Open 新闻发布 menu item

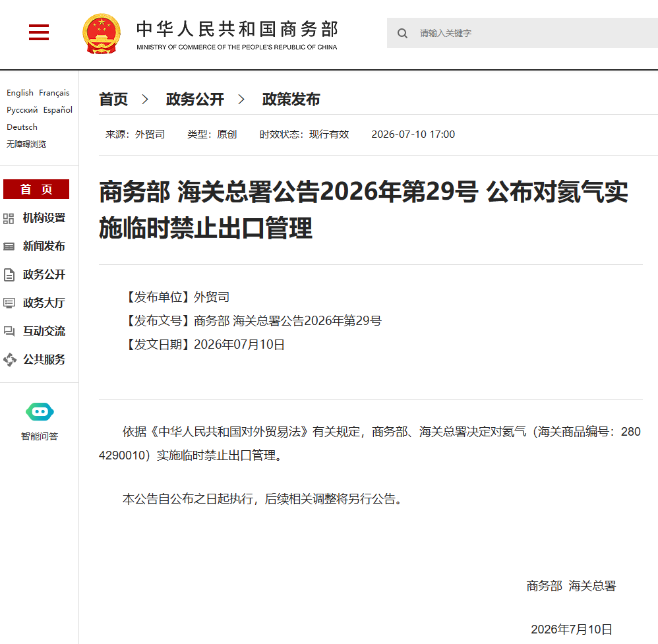click(44, 247)
